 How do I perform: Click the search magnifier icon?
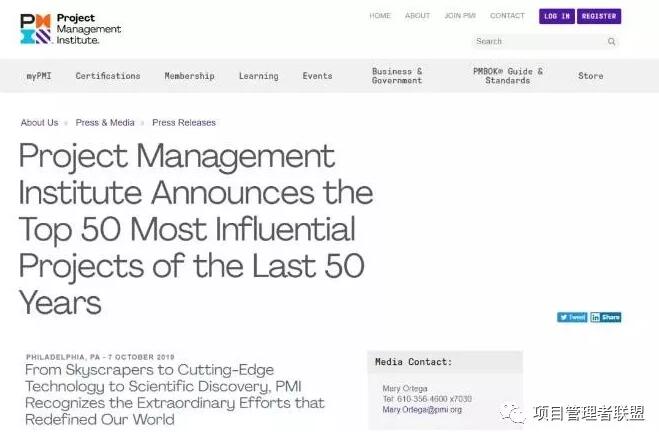point(612,42)
